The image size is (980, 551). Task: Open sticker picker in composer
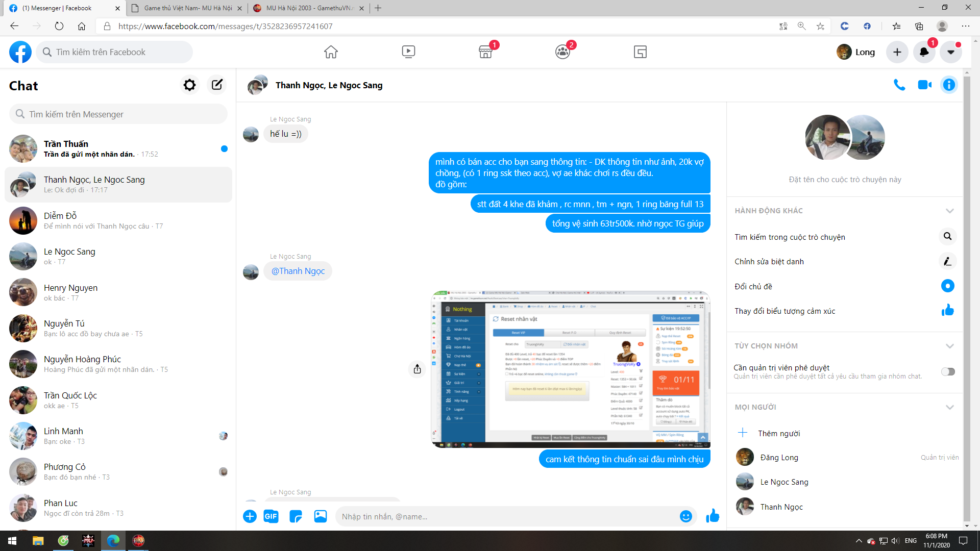tap(296, 516)
